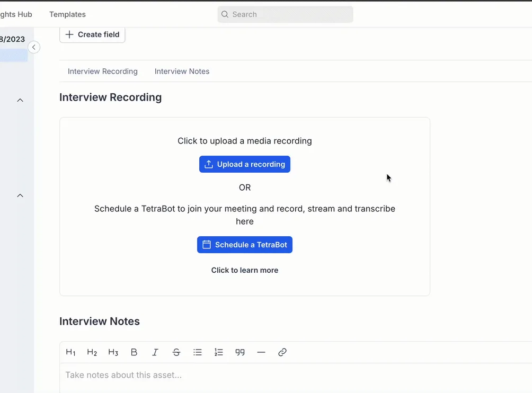
Task: Click the search magnifier icon
Action: coord(225,14)
